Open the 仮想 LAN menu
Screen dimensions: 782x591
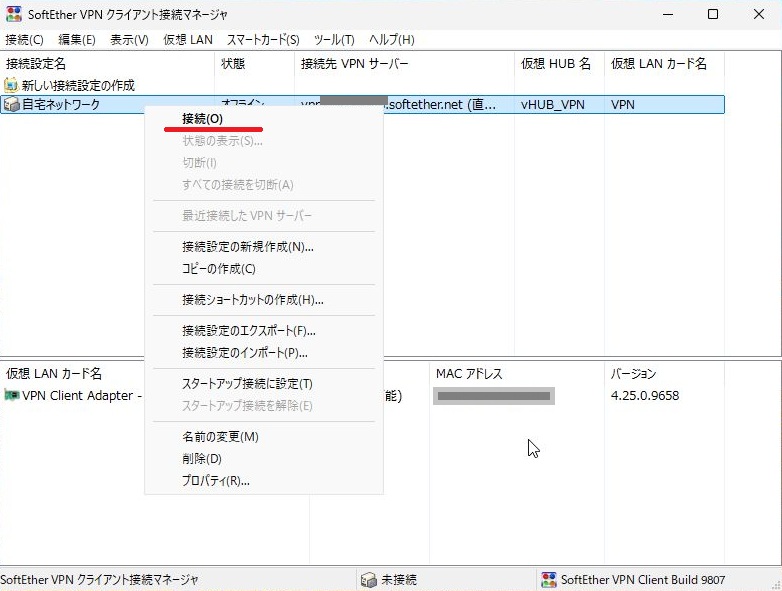[188, 40]
